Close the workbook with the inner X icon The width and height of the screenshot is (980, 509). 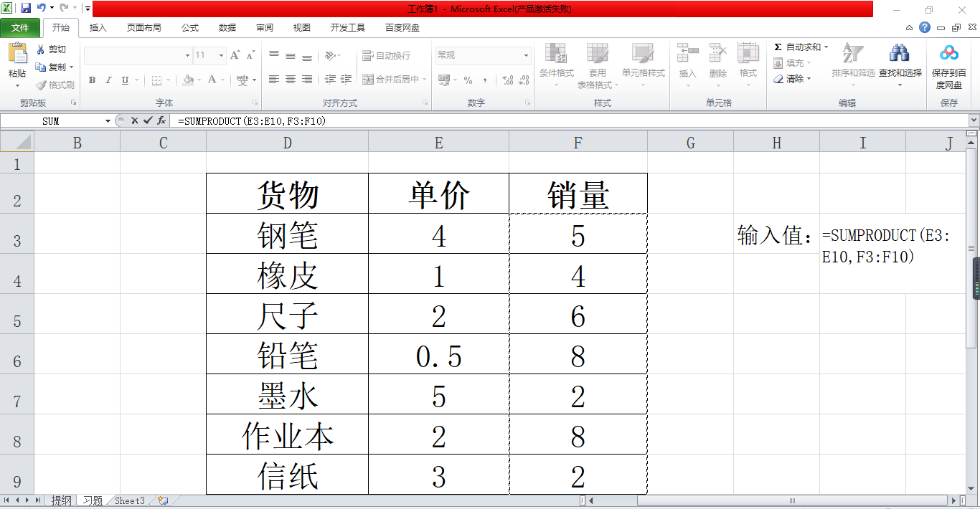[971, 27]
